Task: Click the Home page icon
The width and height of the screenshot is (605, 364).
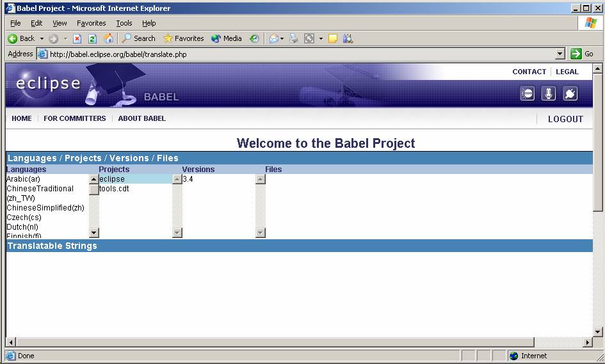Action: [x=109, y=38]
